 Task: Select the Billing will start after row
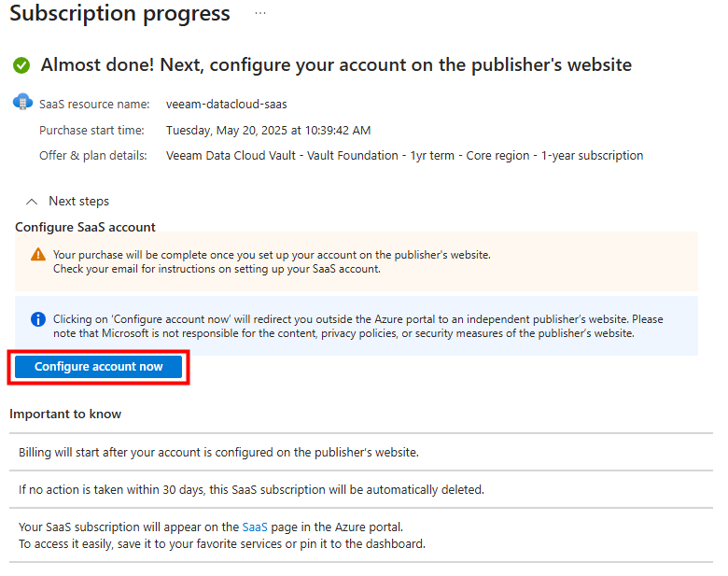361,453
